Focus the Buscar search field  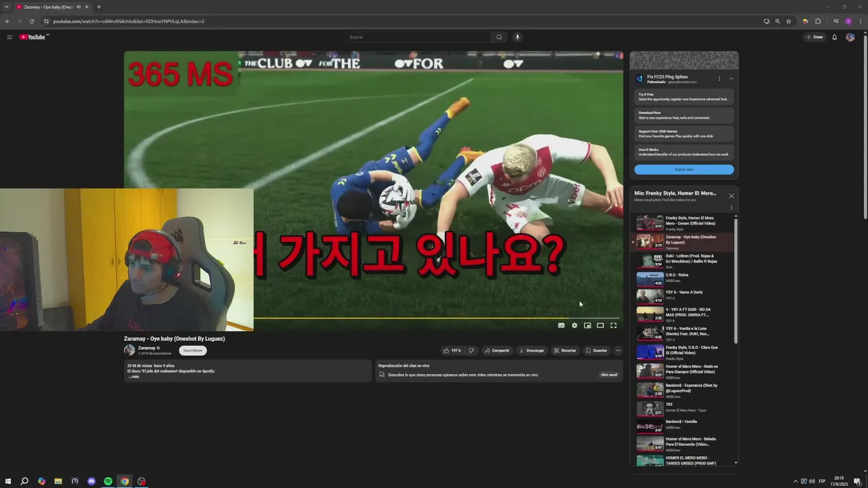click(x=418, y=37)
